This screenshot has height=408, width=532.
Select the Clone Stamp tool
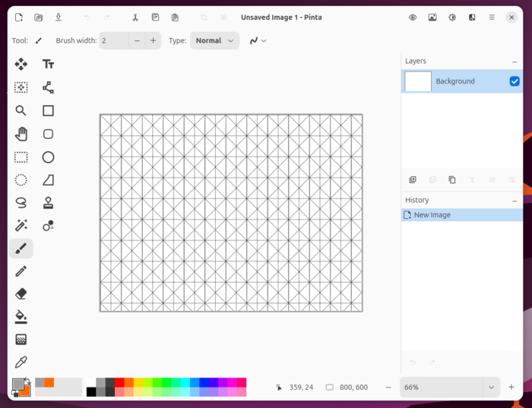click(48, 203)
